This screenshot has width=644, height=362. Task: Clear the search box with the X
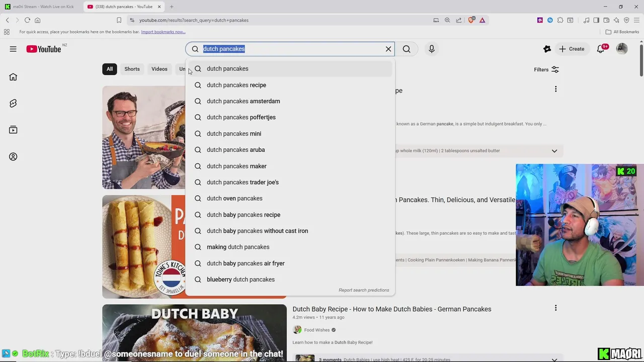pos(388,49)
